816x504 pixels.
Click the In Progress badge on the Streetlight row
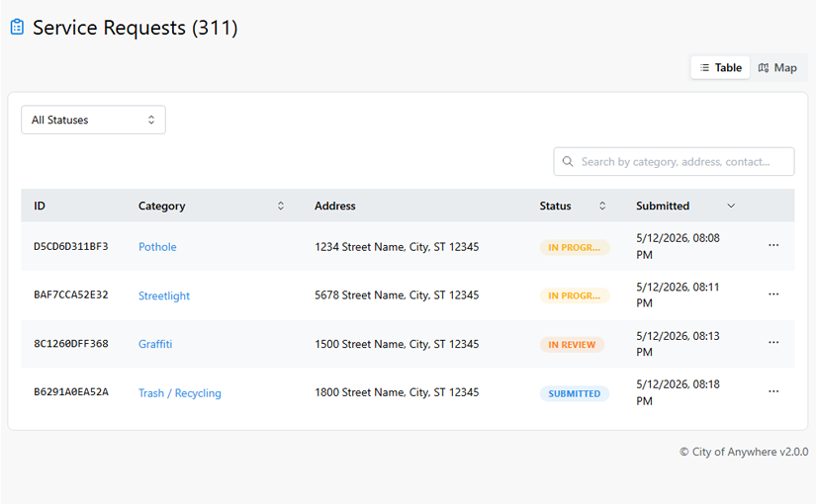(x=575, y=295)
